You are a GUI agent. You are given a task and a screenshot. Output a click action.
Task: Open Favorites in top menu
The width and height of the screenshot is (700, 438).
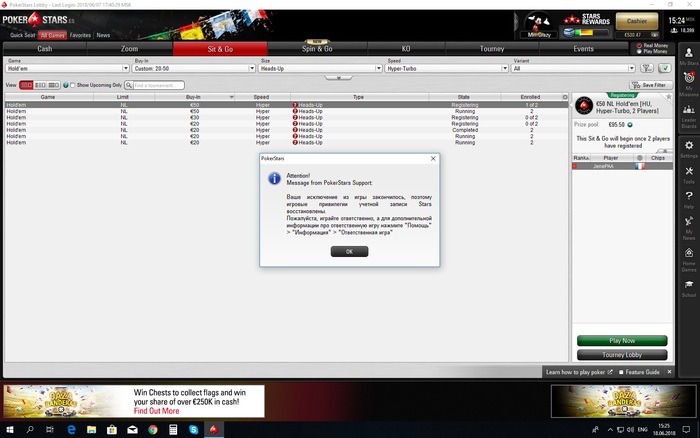point(80,35)
